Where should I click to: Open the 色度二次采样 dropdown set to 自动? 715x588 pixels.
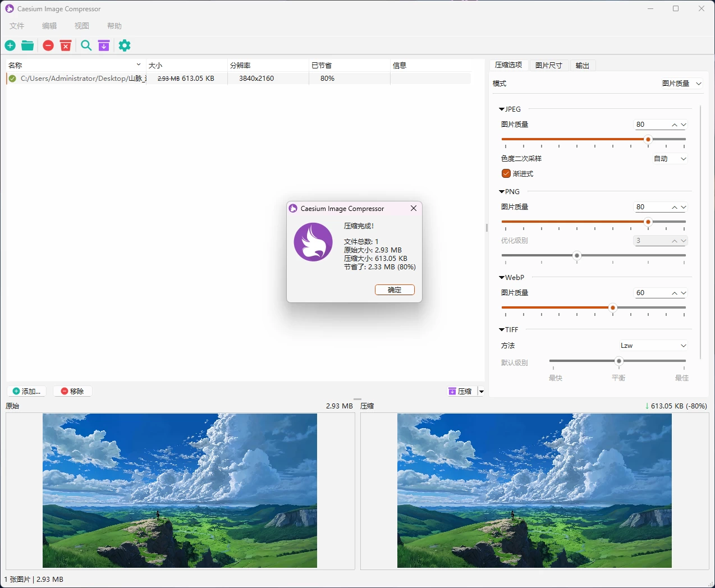[669, 159]
